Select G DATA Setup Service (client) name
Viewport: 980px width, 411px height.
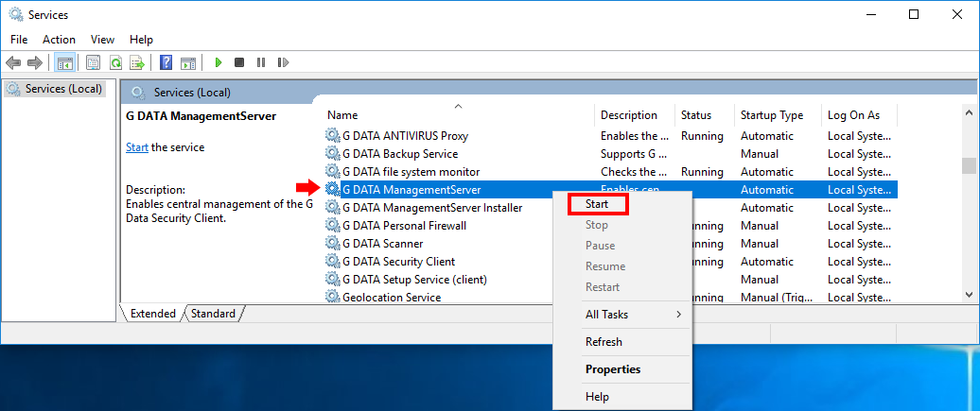tap(414, 280)
